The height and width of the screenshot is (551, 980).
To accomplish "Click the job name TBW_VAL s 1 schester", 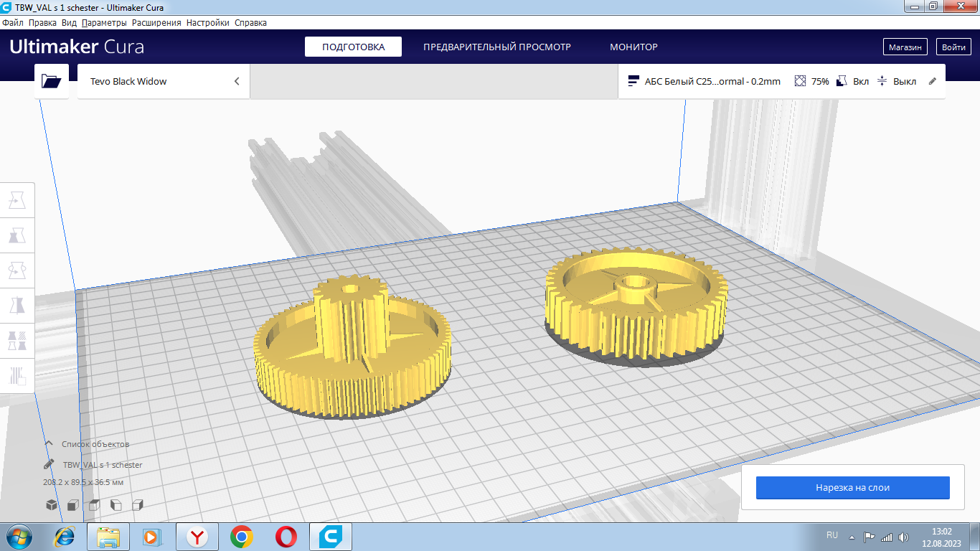I will point(103,465).
